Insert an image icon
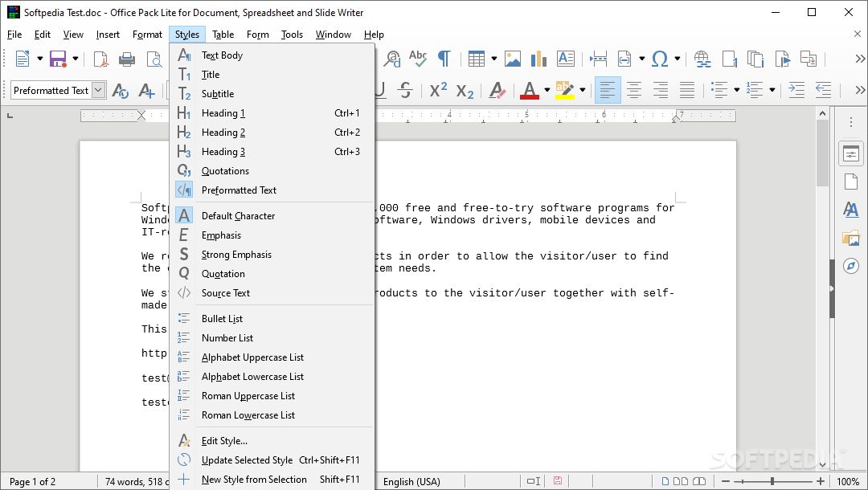This screenshot has width=868, height=490. [x=513, y=59]
